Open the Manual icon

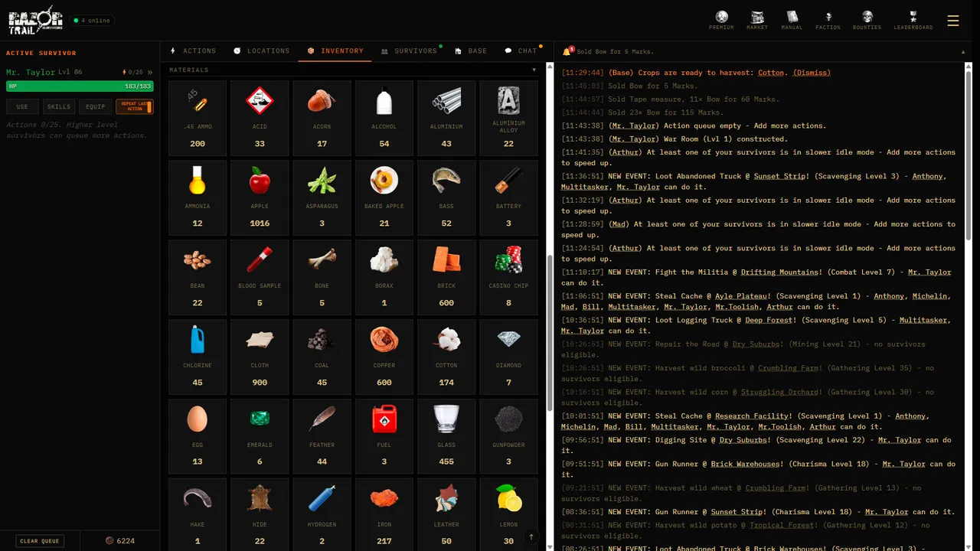point(792,20)
